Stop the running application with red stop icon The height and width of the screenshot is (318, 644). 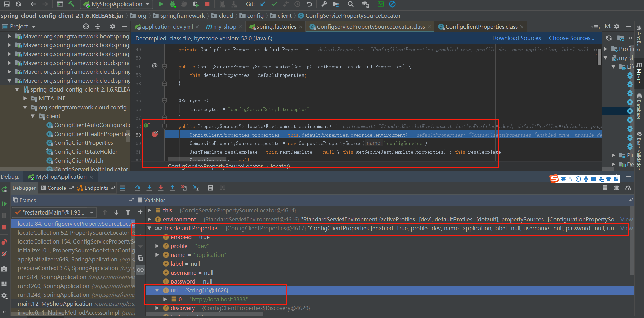point(207,4)
